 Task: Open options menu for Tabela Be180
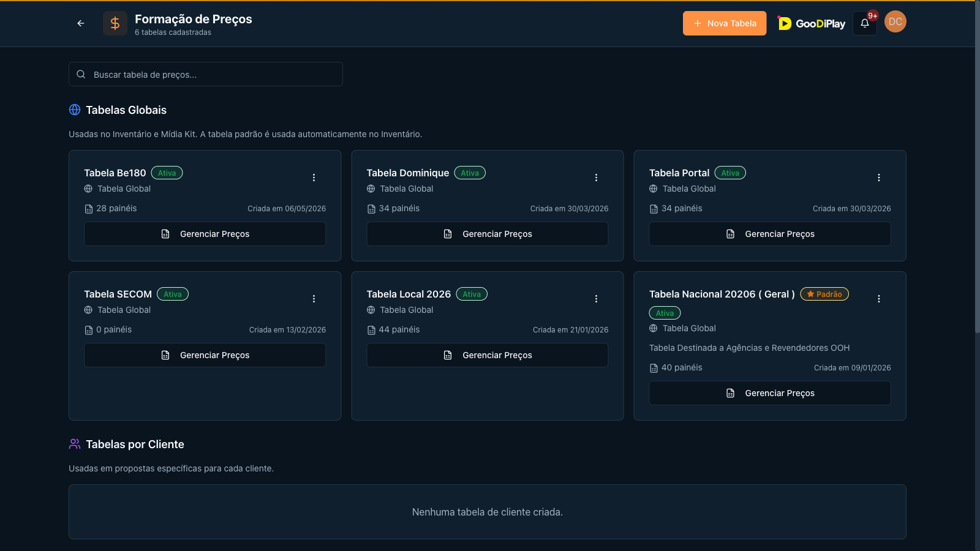(314, 178)
